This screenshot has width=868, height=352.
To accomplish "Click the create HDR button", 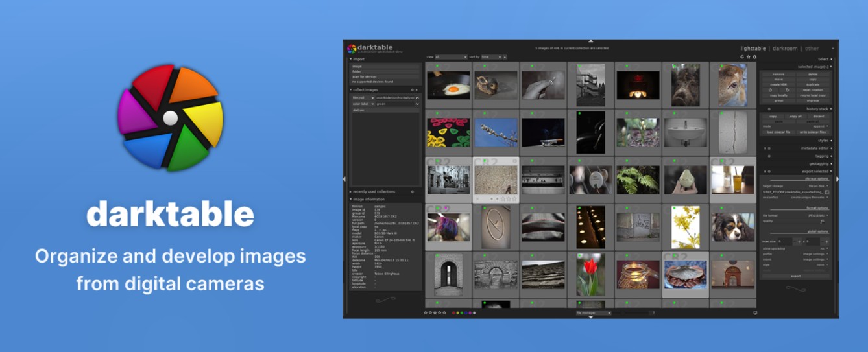I will coord(778,84).
